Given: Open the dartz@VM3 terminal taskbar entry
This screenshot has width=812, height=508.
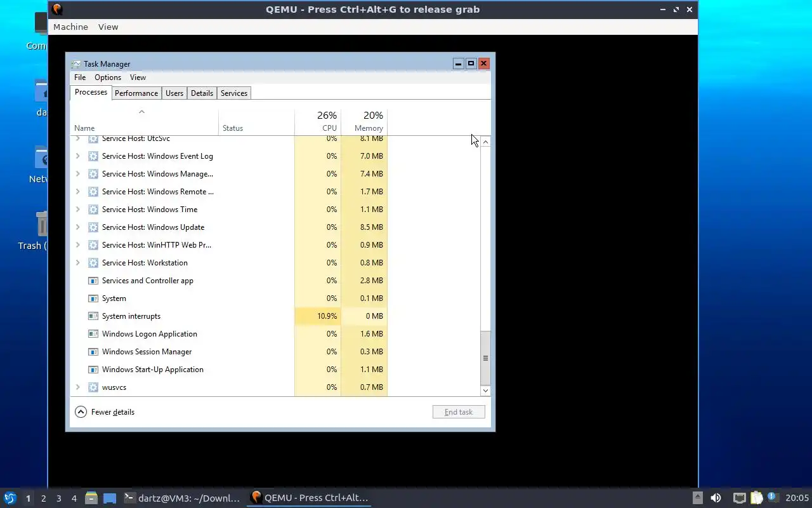Looking at the screenshot, I should click(182, 498).
